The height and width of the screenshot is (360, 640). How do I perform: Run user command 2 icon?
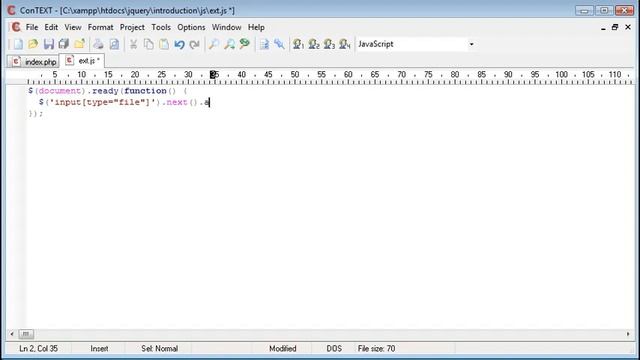click(314, 44)
